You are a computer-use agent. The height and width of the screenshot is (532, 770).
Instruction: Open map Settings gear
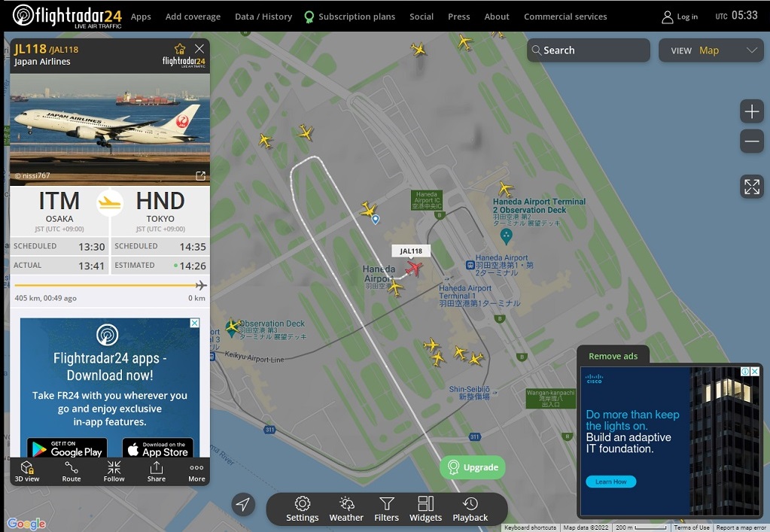point(303,509)
